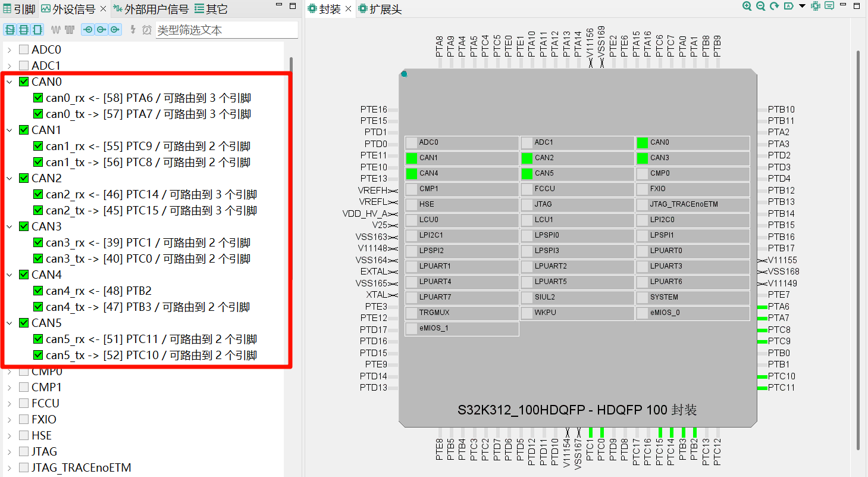
Task: Open the dropdown arrow in the package toolbar
Action: click(802, 6)
